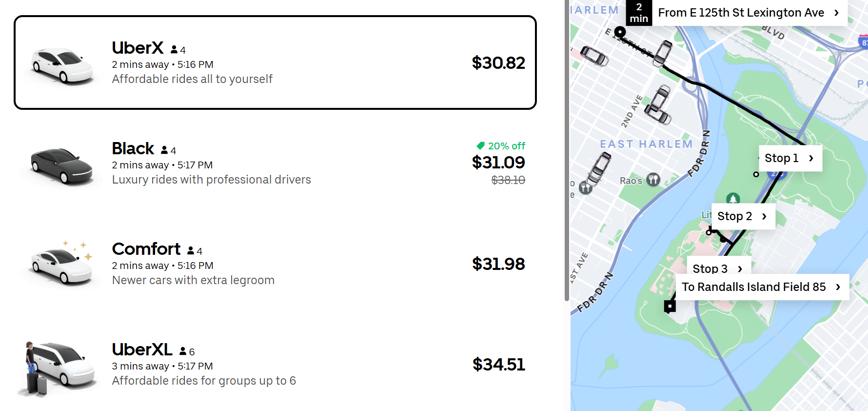Click the 2 min pickup time badge
Viewport: 868px width, 411px height.
pyautogui.click(x=639, y=13)
